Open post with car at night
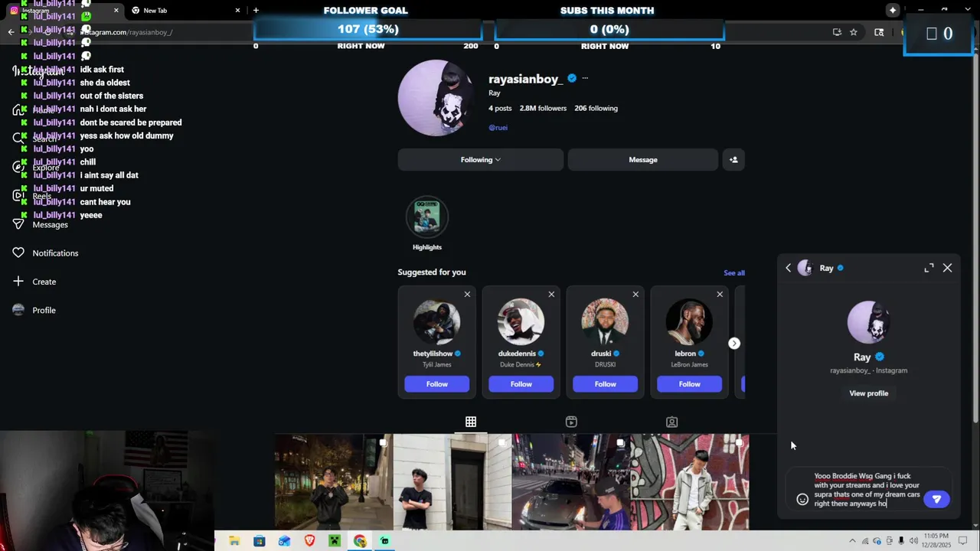The image size is (980, 551). point(570,482)
